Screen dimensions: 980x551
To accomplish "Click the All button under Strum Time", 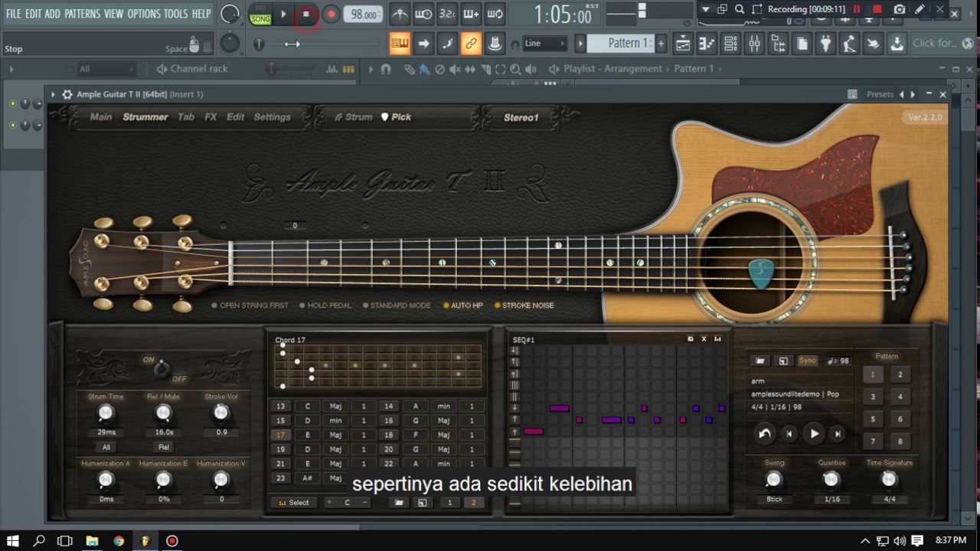I will tap(106, 447).
